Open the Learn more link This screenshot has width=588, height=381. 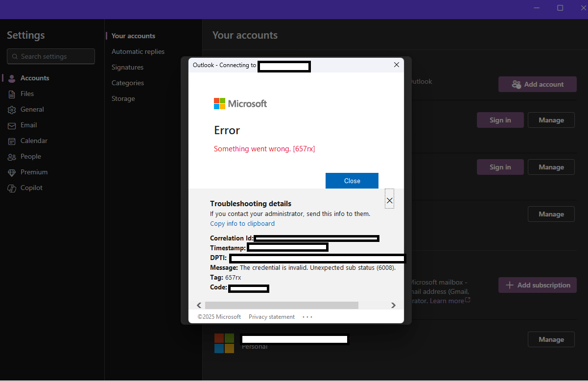pyautogui.click(x=450, y=301)
